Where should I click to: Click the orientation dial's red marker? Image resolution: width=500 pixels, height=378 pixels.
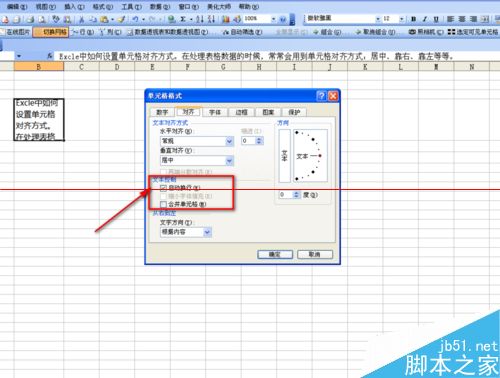coord(320,156)
